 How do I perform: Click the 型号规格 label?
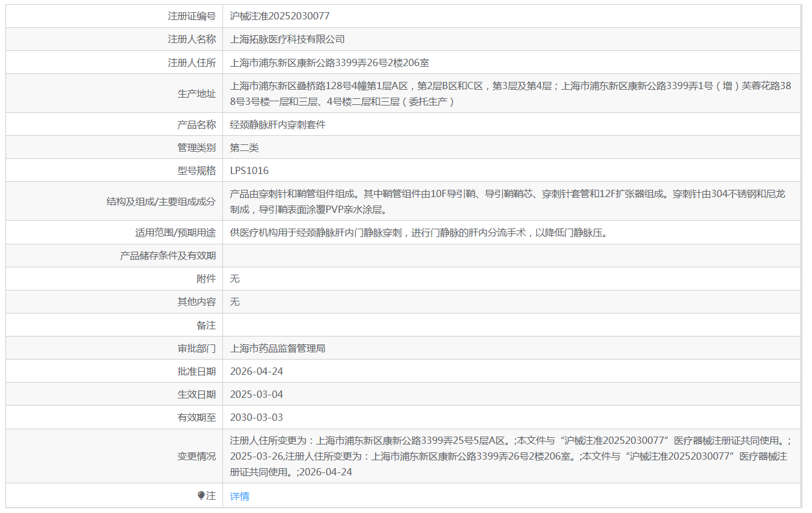tap(196, 171)
